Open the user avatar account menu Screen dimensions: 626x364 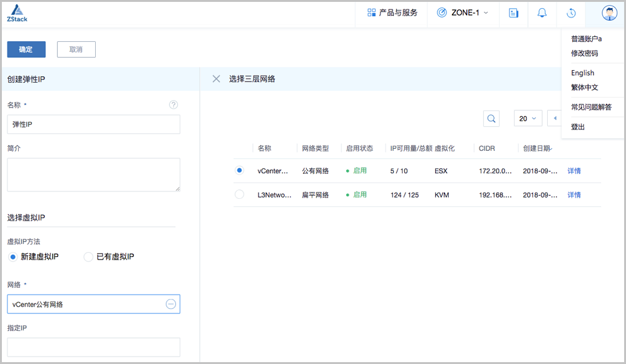coord(608,13)
